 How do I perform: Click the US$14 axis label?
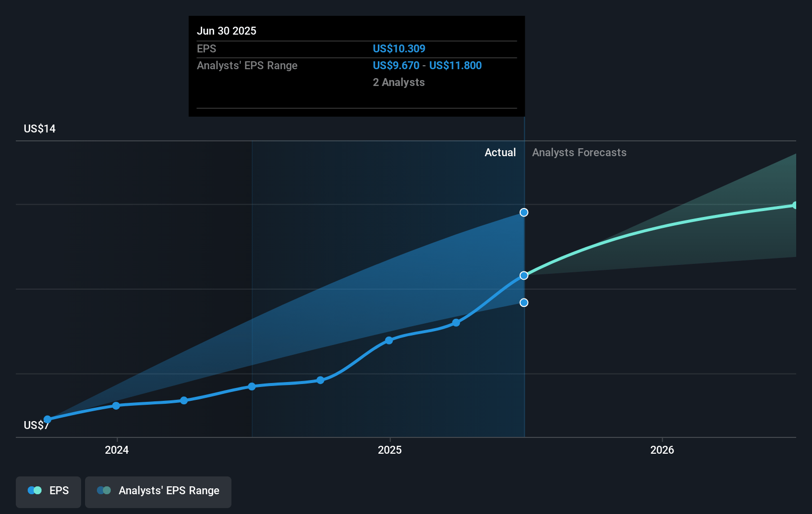40,128
